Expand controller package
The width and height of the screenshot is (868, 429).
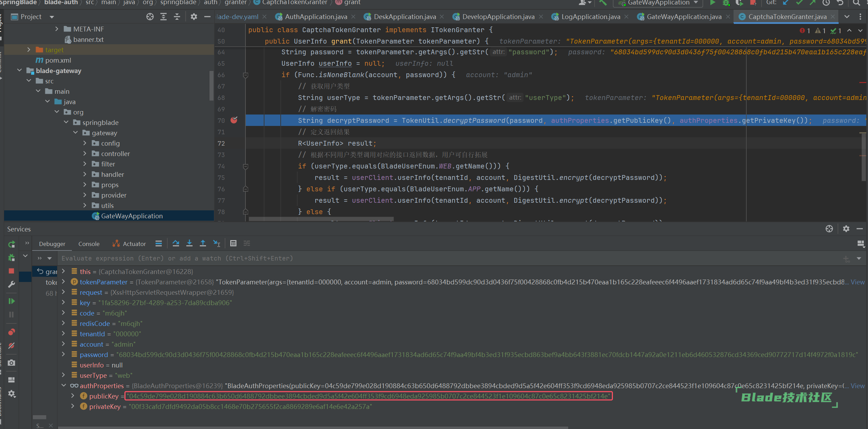click(85, 154)
